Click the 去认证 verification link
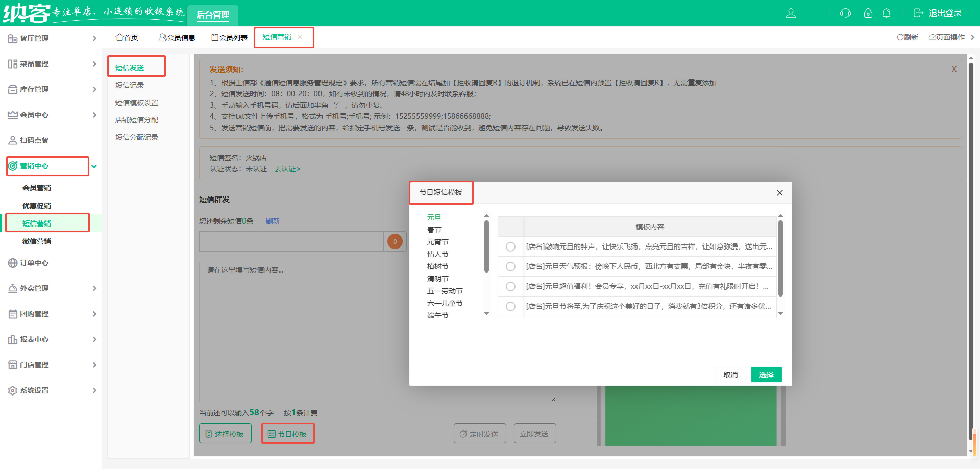The image size is (980, 469). point(286,169)
